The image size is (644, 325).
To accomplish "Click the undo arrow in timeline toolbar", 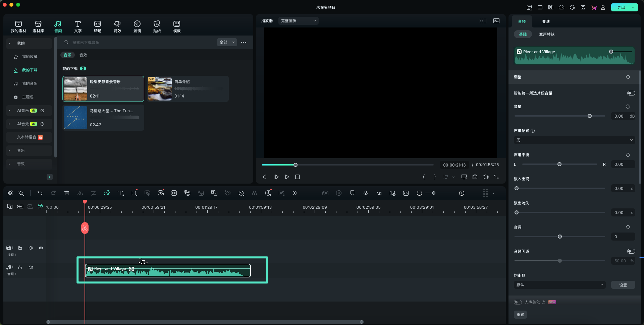I will click(40, 193).
